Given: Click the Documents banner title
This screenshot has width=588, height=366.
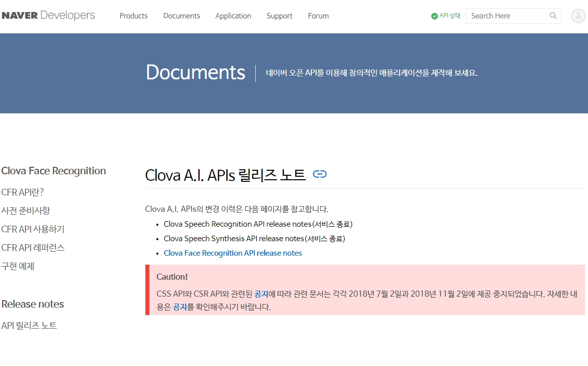Looking at the screenshot, I should tap(195, 72).
